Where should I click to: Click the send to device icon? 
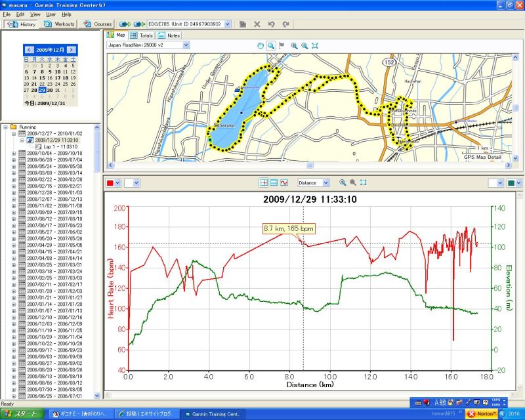[125, 24]
